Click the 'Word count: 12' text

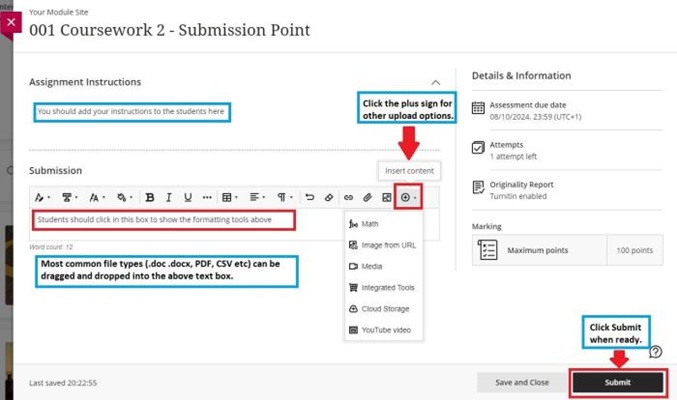pos(51,247)
